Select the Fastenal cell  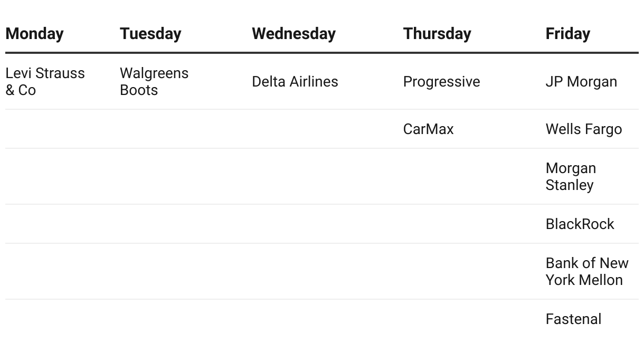click(573, 319)
